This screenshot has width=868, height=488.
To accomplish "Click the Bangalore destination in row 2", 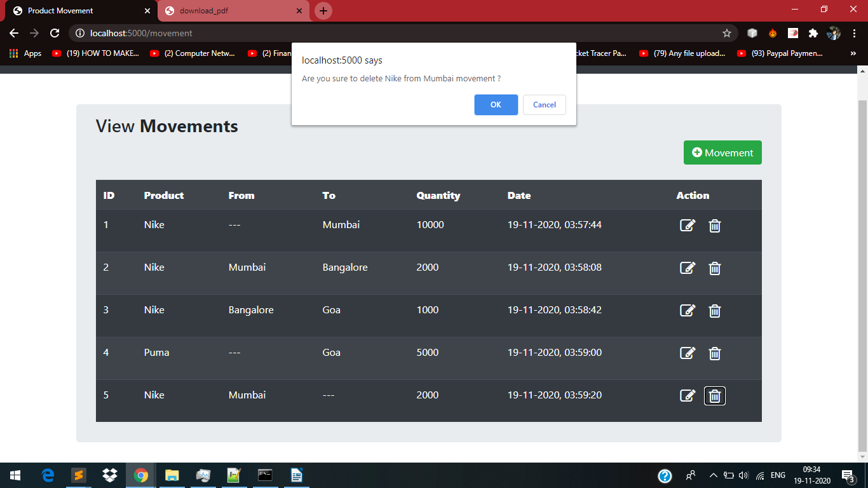I will (345, 268).
